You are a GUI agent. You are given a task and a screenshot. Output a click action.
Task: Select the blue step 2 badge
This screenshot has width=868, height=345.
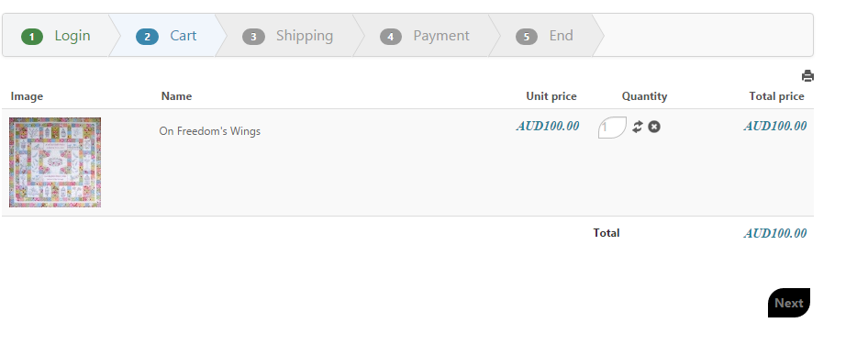tap(147, 37)
